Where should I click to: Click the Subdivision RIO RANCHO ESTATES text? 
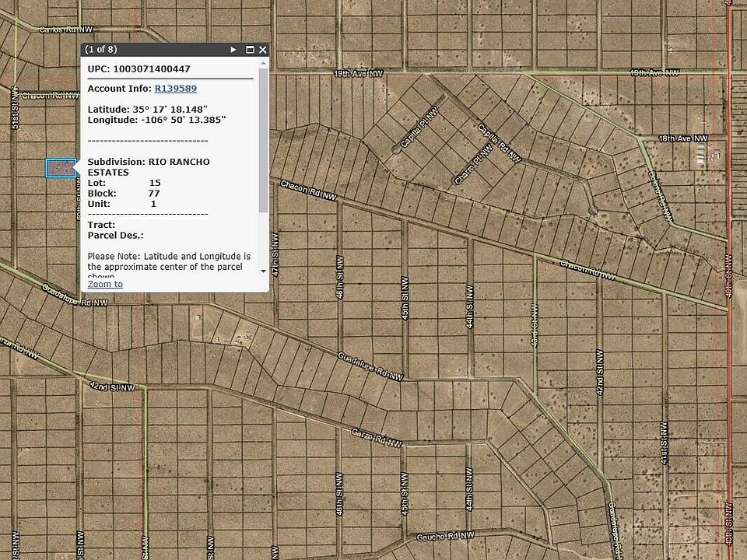(148, 166)
